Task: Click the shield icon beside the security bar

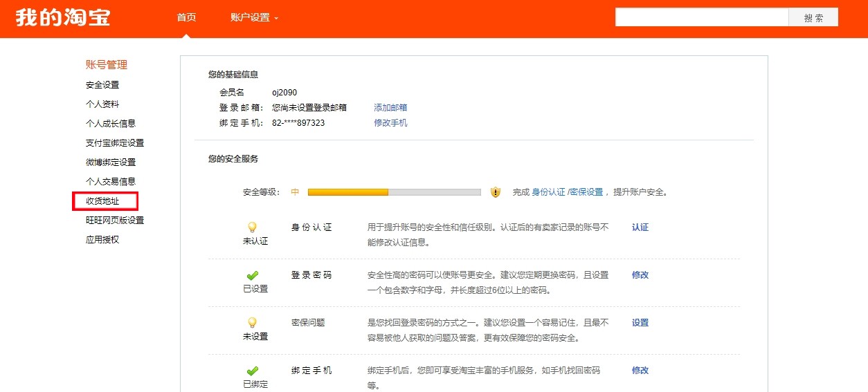Action: [x=496, y=192]
